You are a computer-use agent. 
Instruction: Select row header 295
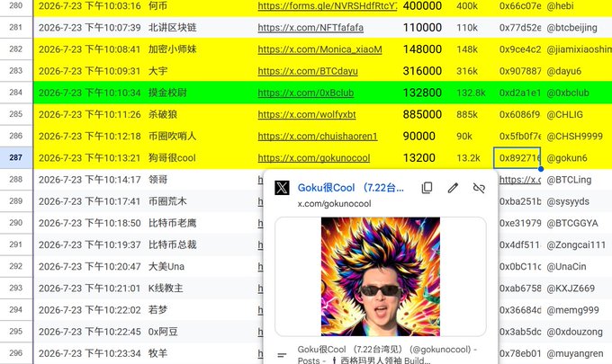[x=16, y=332]
